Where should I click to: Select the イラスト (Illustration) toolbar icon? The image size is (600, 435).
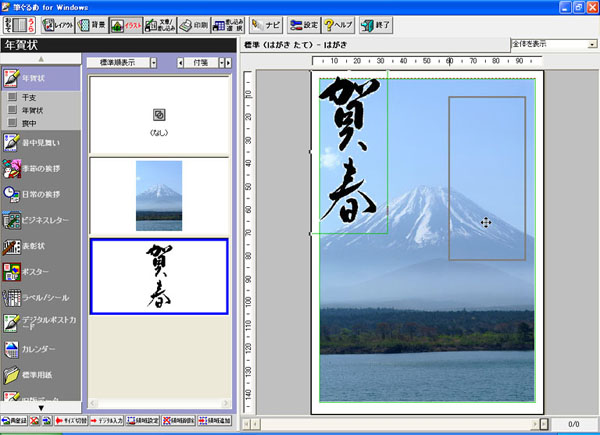124,24
